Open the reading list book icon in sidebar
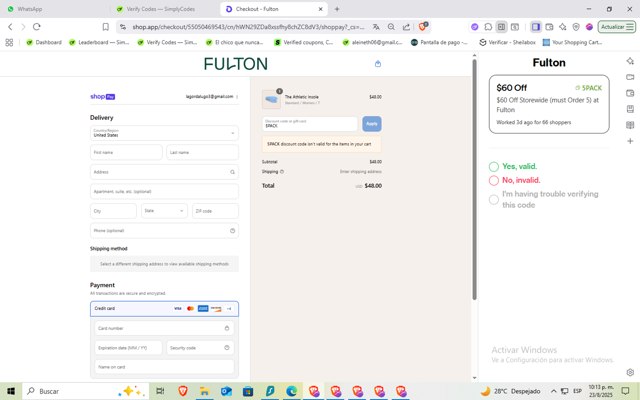The width and height of the screenshot is (640, 400). tap(630, 125)
